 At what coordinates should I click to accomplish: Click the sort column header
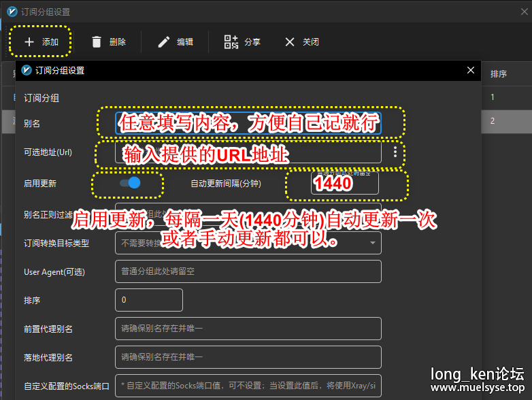[499, 74]
